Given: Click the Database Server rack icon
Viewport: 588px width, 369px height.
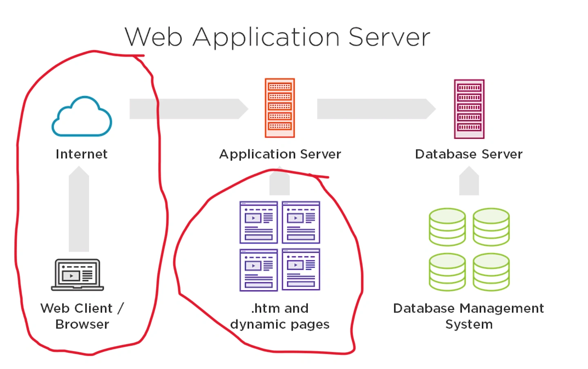Looking at the screenshot, I should tap(469, 108).
